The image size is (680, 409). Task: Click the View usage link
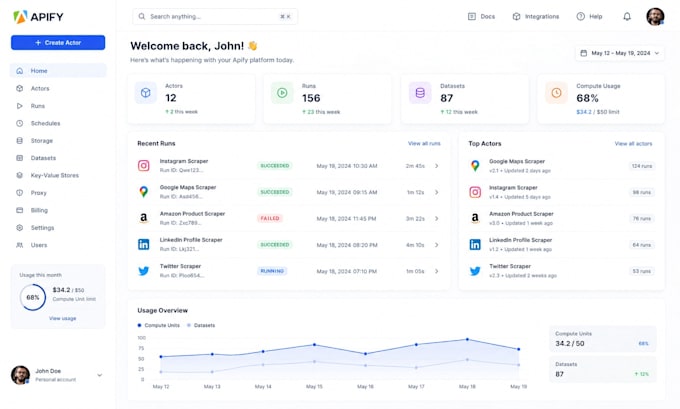[x=62, y=318]
